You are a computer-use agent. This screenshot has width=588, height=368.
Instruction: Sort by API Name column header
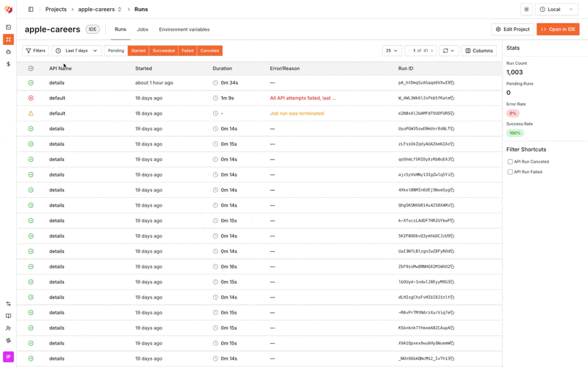click(x=60, y=68)
